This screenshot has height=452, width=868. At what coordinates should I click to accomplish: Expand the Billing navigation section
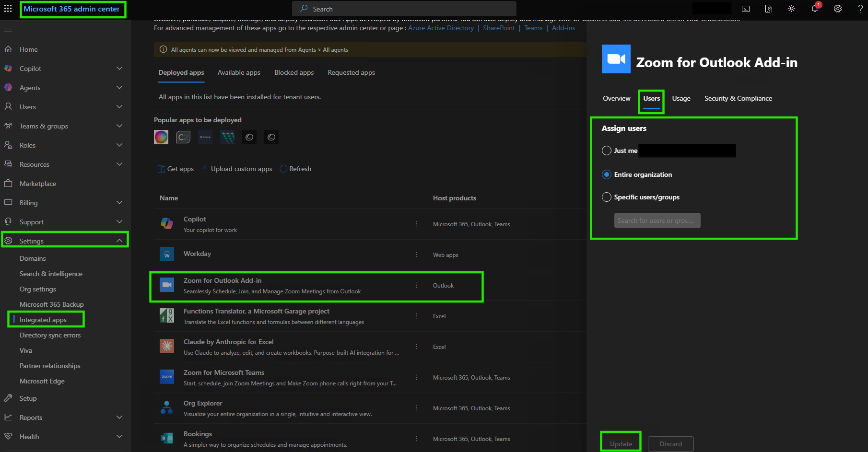[119, 203]
